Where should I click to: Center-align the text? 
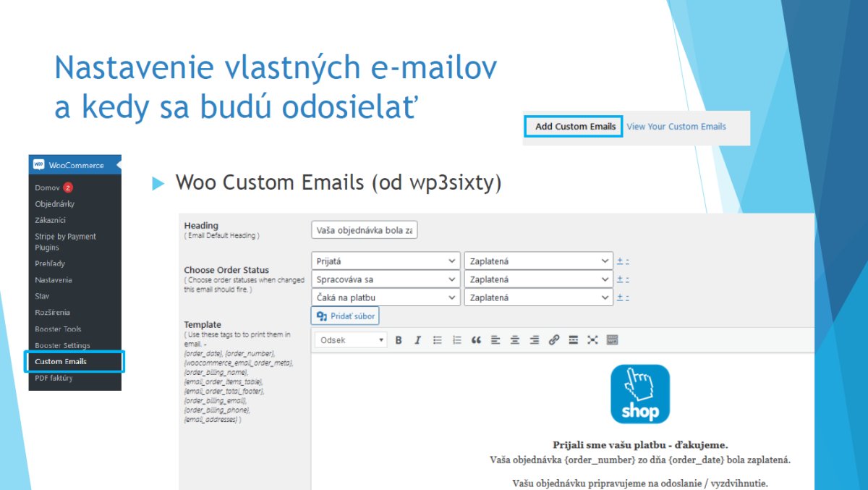(515, 339)
